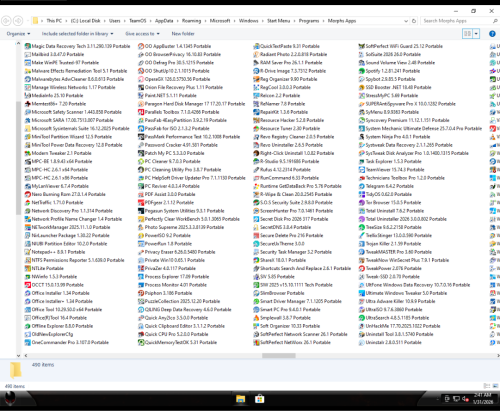Select the OCCT portable icon
The image size is (500, 411).
tap(28, 285)
